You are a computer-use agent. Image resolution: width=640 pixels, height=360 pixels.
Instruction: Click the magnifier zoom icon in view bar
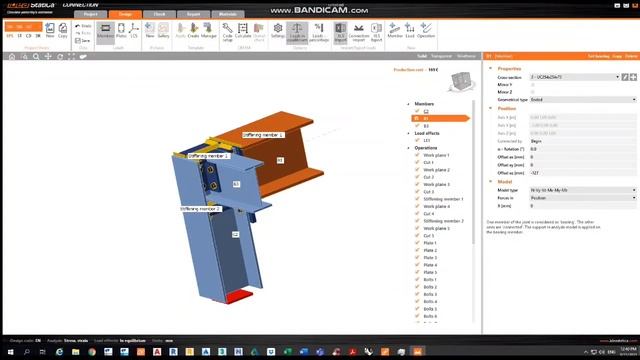(x=36, y=57)
